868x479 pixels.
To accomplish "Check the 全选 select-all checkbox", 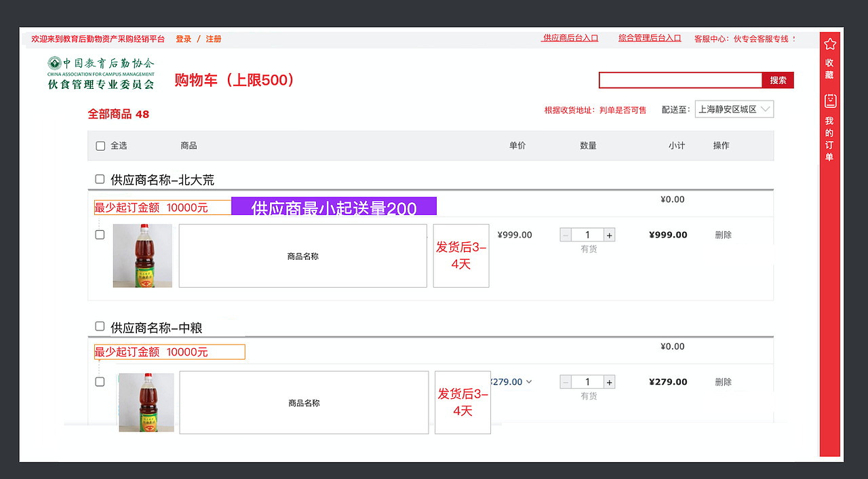I will point(100,145).
